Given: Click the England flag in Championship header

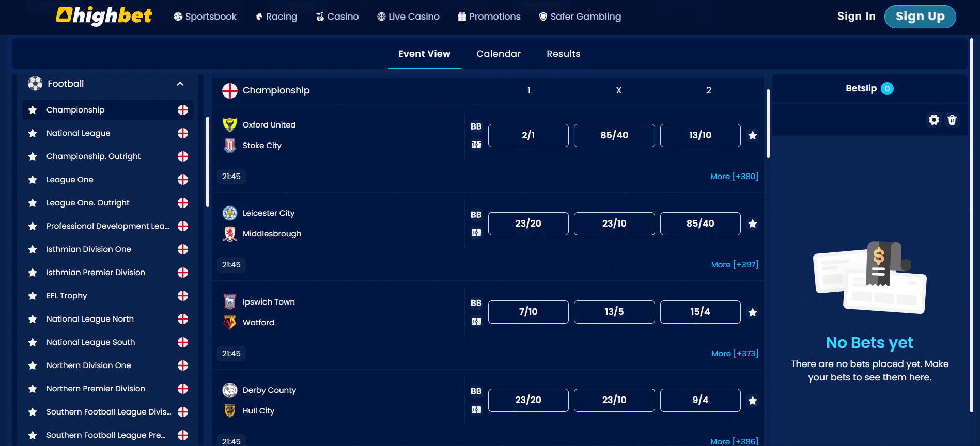Looking at the screenshot, I should tap(230, 90).
